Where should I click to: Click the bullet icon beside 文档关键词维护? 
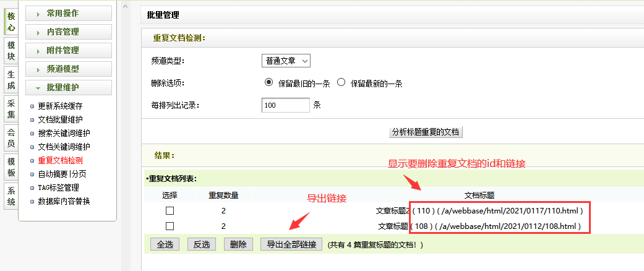(32, 147)
